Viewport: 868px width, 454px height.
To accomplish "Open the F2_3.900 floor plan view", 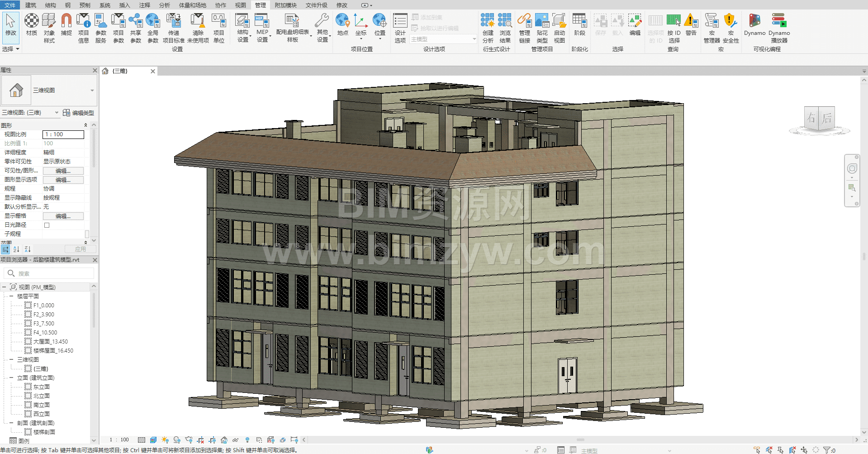I will click(43, 314).
